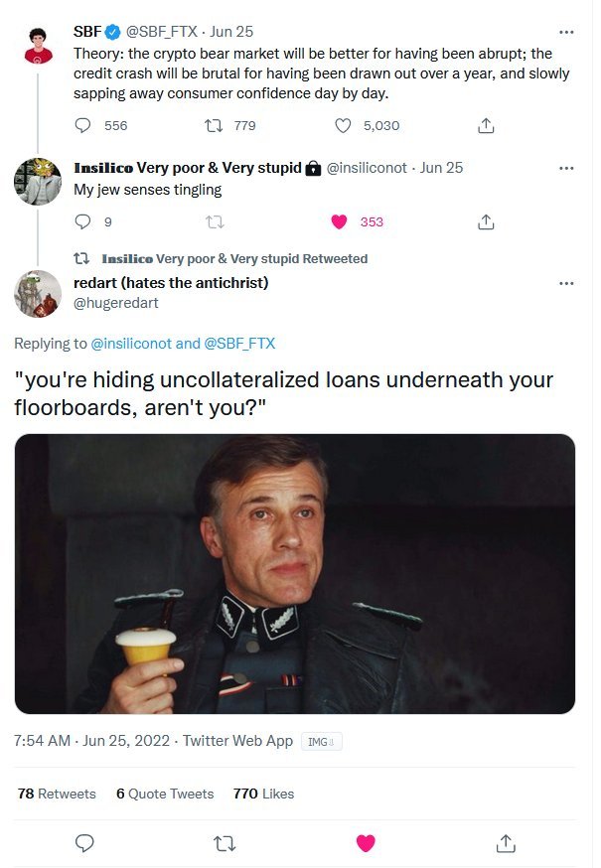601x868 pixels.
Task: View the 770 Likes list
Action: pos(263,794)
